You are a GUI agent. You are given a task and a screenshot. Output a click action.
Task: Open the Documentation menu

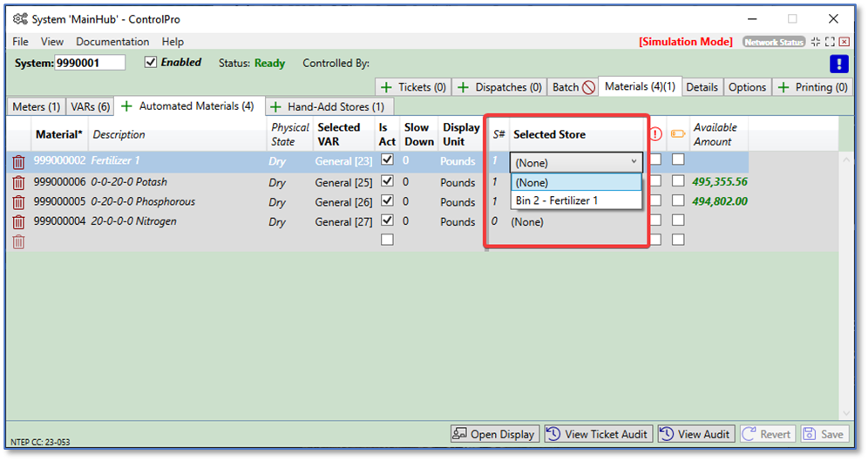112,42
